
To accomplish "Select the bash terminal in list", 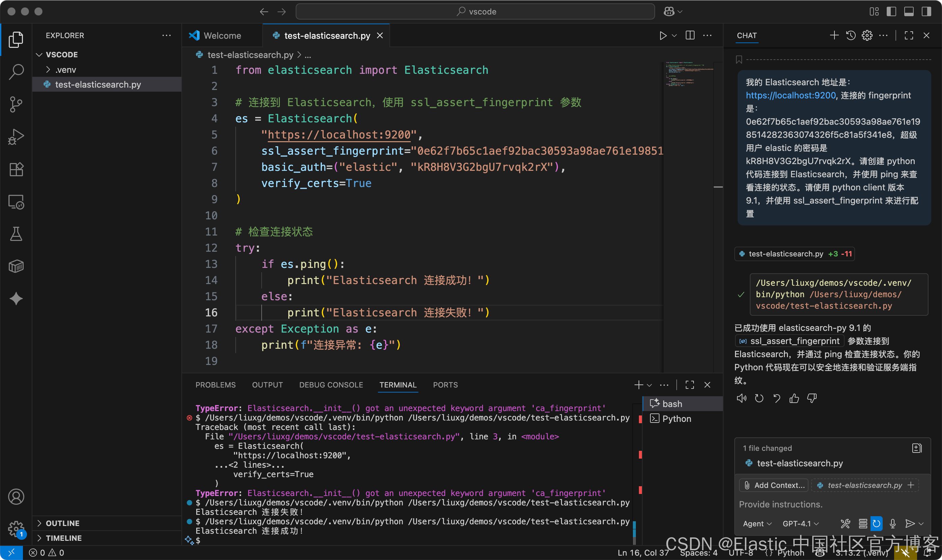I will 683,404.
